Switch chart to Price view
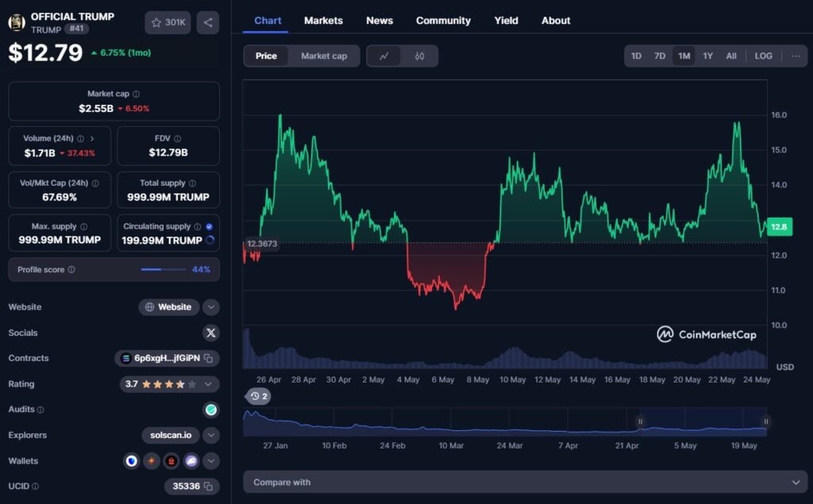 coord(266,56)
